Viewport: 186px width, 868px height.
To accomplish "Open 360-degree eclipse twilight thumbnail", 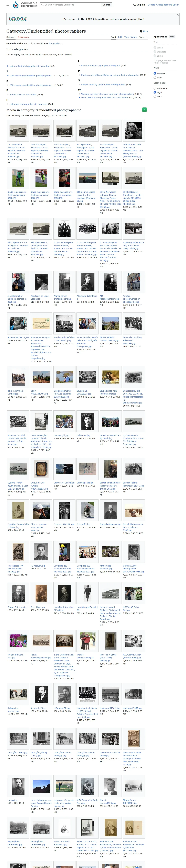I will tap(87, 178).
